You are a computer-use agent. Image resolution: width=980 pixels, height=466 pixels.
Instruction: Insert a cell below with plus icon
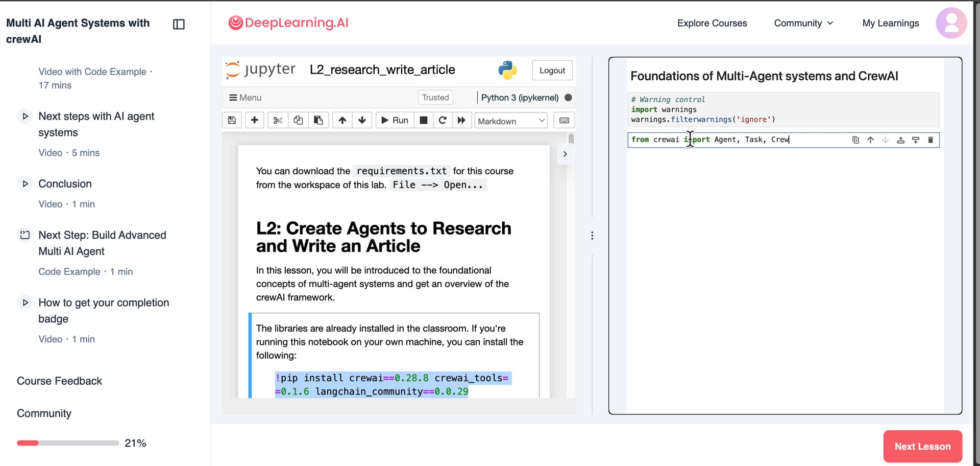point(254,120)
